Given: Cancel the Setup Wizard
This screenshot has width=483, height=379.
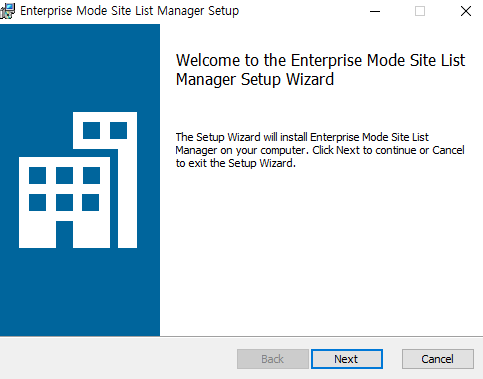Looking at the screenshot, I should tap(437, 359).
